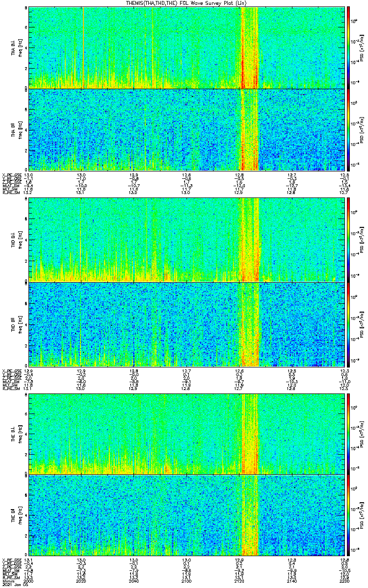Viewport: 368px width, 588px height.
Task: Select the THA B-perpendicular axis label
Action: coord(14,47)
